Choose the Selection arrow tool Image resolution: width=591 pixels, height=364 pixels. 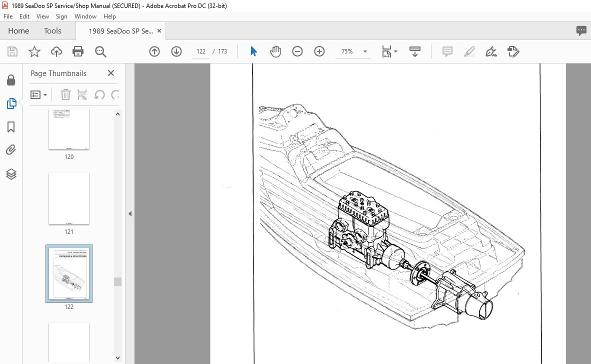253,51
